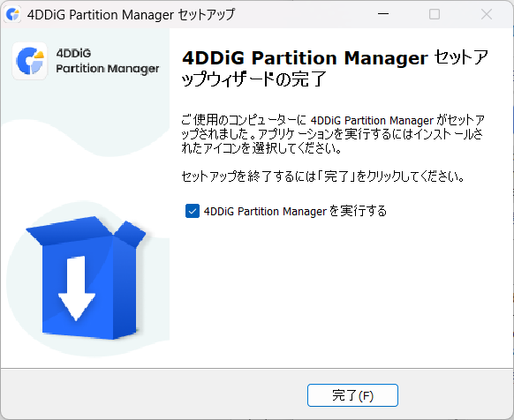The width and height of the screenshot is (514, 420).
Task: Click the paragraph starting with ご使用のコンピューターに
Action: click(x=333, y=134)
